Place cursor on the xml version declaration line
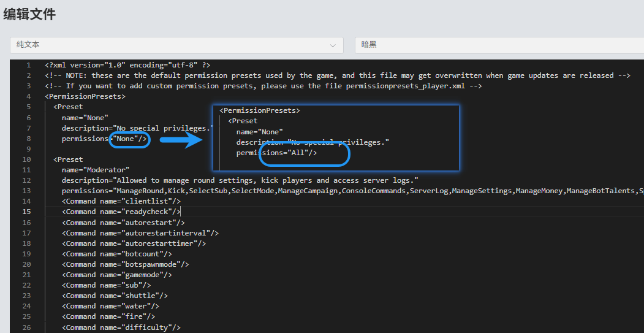This screenshot has height=333, width=644. [x=127, y=65]
